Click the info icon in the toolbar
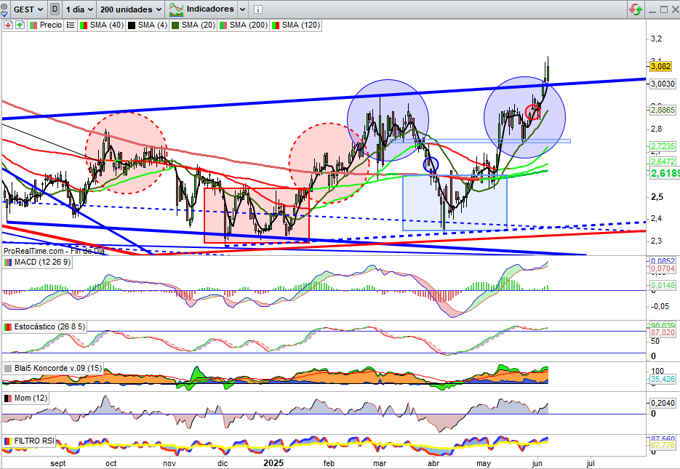The height and width of the screenshot is (469, 680). coord(258,9)
